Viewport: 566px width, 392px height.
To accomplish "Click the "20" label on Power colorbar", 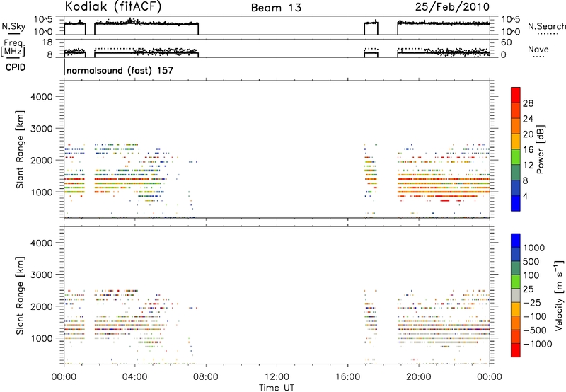I will coord(528,134).
